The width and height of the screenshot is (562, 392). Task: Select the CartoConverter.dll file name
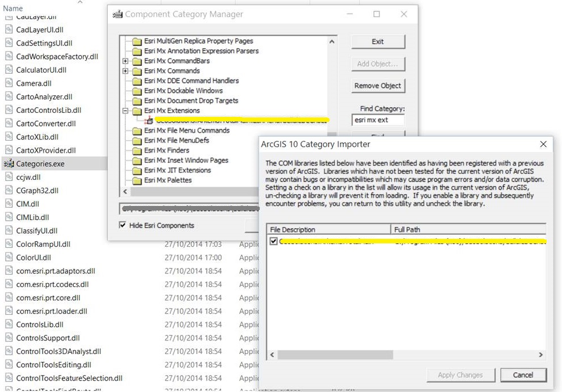coord(46,123)
